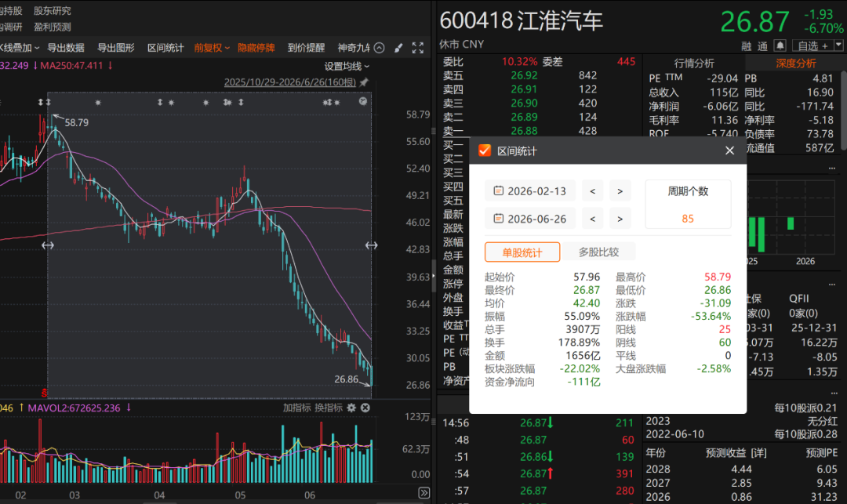
Task: Step start date forward with > arrow
Action: click(x=620, y=191)
